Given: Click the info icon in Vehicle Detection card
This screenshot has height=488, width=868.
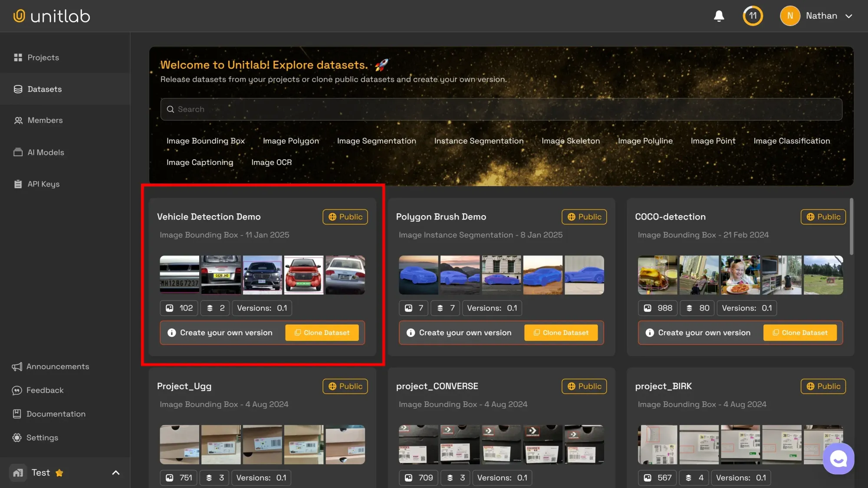Looking at the screenshot, I should pos(172,333).
